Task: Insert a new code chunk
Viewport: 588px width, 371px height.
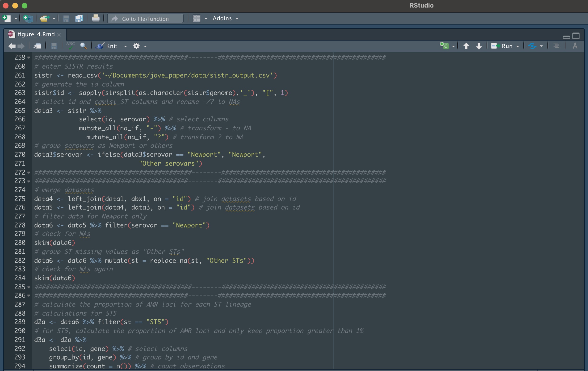Action: (x=444, y=46)
